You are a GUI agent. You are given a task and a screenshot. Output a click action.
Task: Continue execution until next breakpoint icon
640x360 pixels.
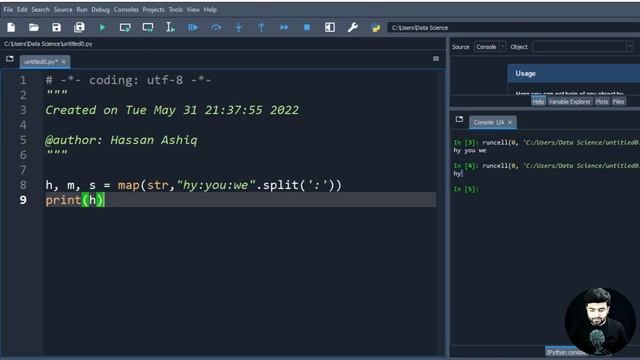pos(284,27)
